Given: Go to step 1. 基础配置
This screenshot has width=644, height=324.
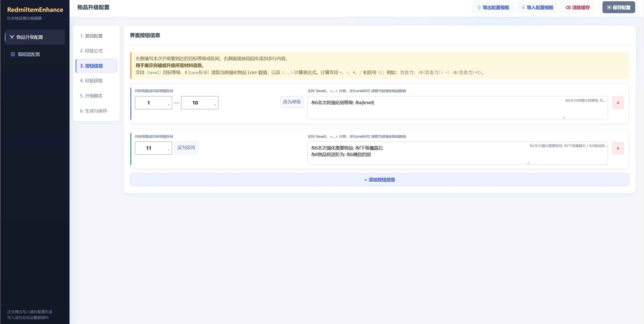Looking at the screenshot, I should [x=96, y=36].
